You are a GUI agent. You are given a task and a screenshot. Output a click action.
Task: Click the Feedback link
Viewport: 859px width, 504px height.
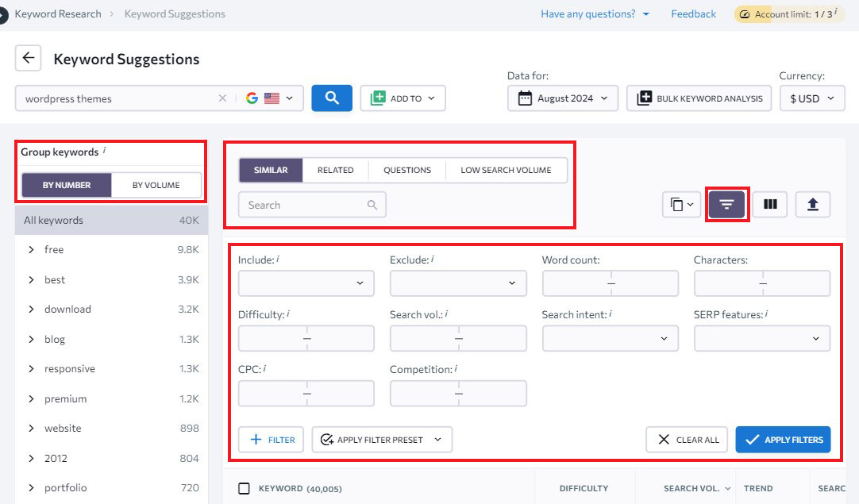[x=694, y=13]
